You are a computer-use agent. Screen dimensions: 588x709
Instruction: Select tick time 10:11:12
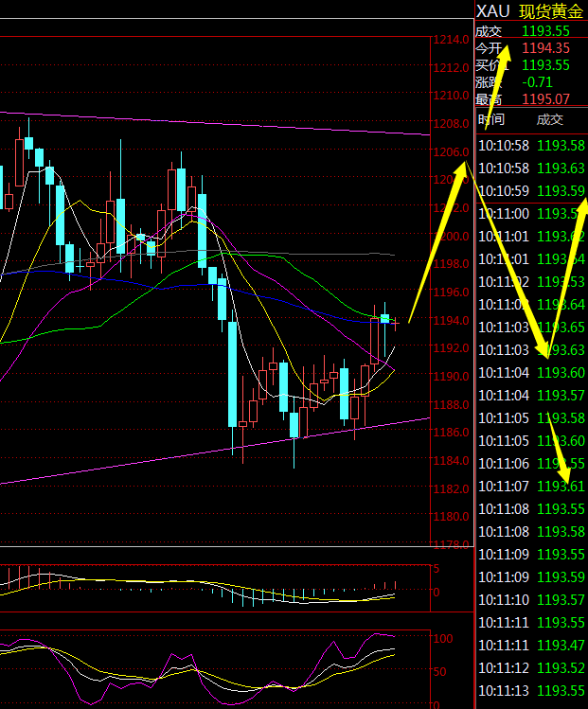click(x=504, y=668)
